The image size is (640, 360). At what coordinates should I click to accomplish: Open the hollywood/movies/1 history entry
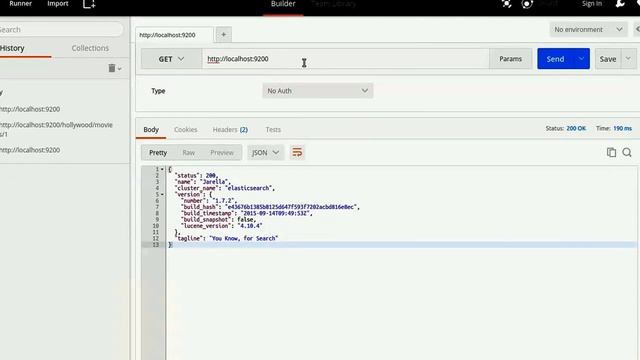(x=56, y=129)
